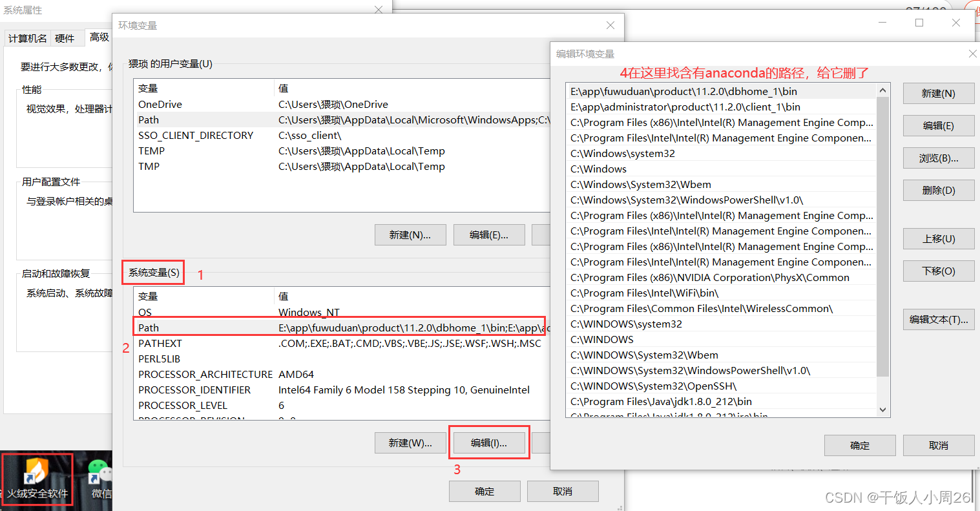Open the 微信 desktop shortcut icon

(x=100, y=479)
